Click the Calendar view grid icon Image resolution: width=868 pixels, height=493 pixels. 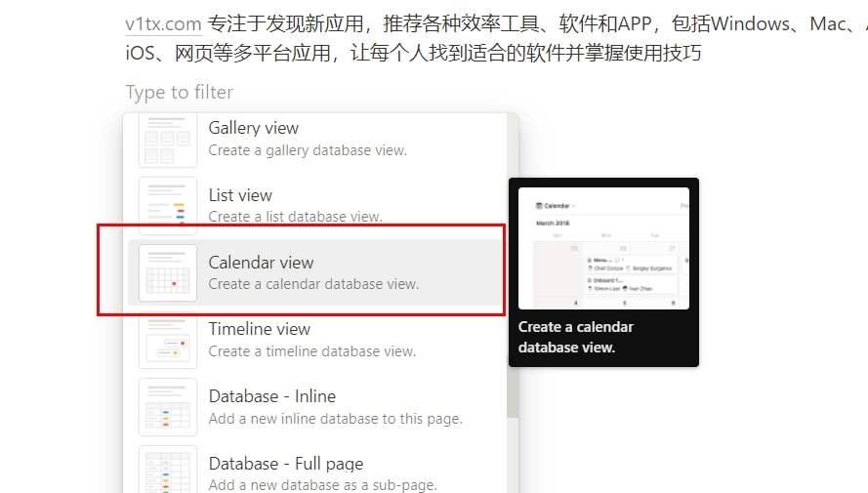[168, 272]
